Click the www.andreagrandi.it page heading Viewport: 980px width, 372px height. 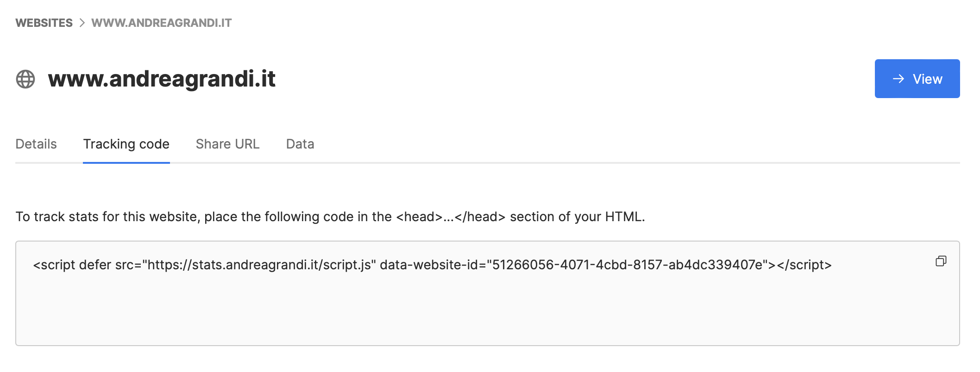coord(162,79)
